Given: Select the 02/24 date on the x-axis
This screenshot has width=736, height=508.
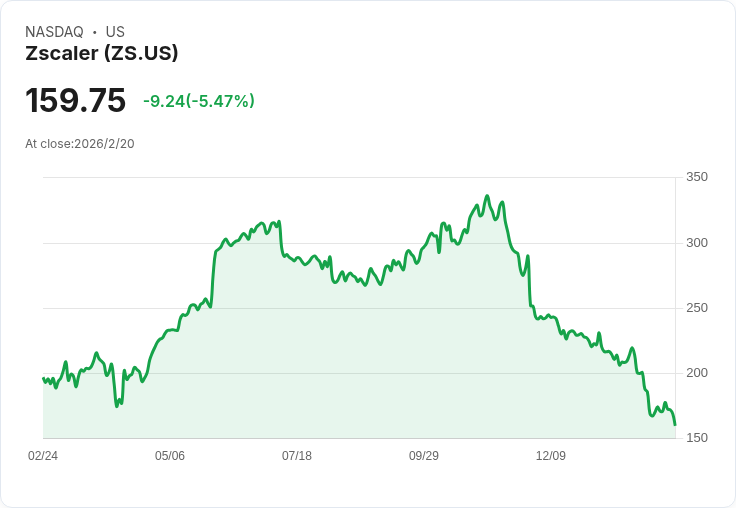Looking at the screenshot, I should coord(43,456).
